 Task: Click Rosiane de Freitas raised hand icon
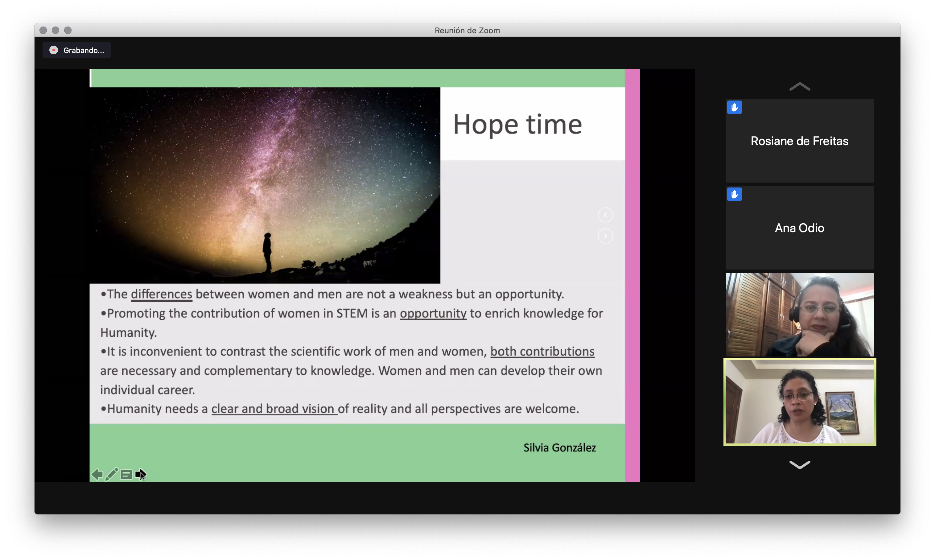tap(734, 108)
